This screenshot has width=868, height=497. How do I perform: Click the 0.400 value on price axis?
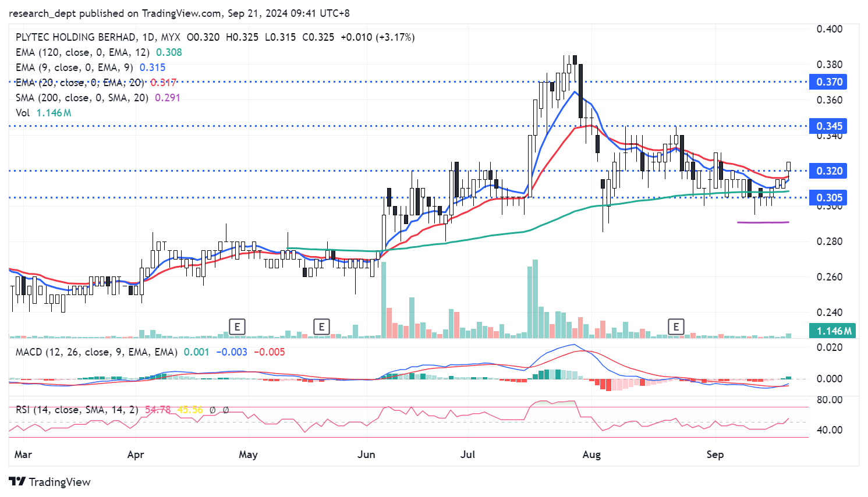click(x=829, y=29)
